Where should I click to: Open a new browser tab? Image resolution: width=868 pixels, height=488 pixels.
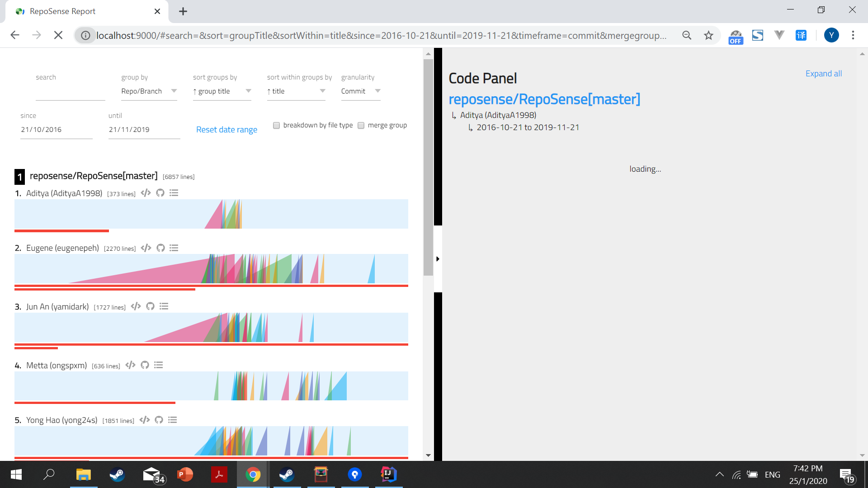183,11
